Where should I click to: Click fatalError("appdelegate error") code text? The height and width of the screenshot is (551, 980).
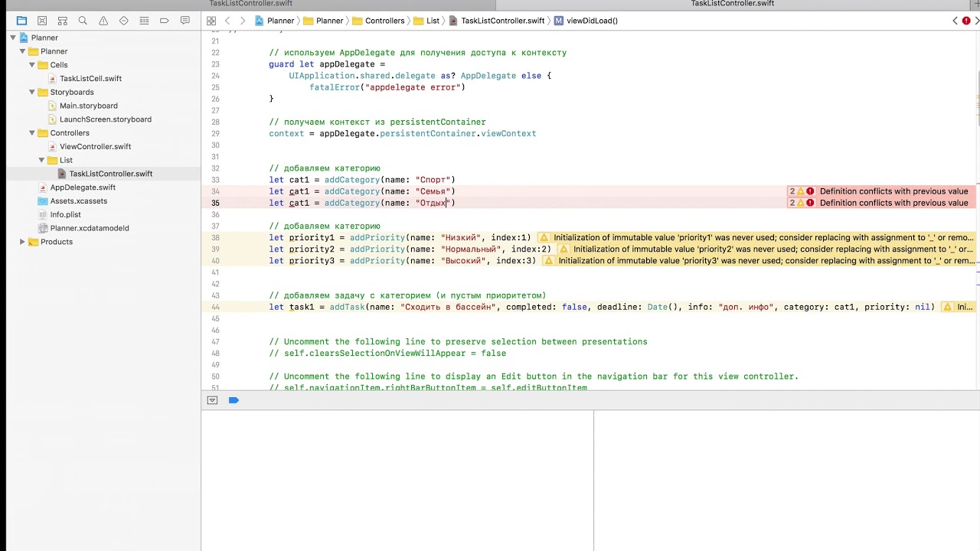tap(387, 87)
